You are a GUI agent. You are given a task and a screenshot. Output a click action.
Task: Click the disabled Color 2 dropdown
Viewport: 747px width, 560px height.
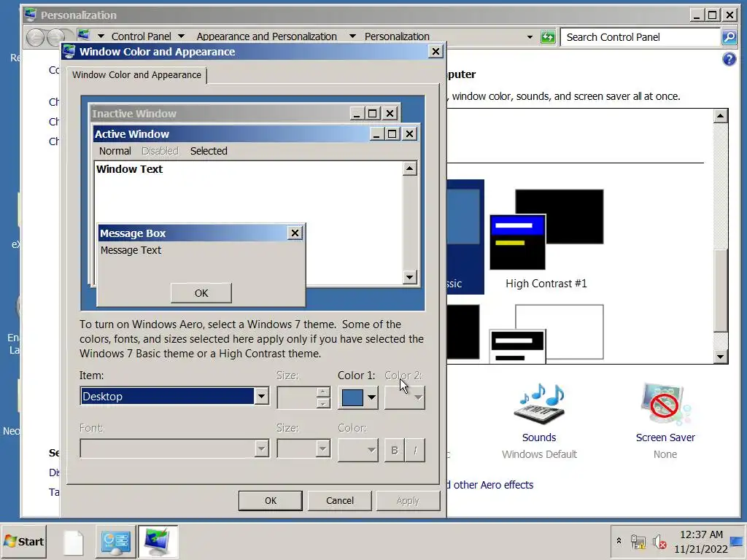click(x=404, y=397)
